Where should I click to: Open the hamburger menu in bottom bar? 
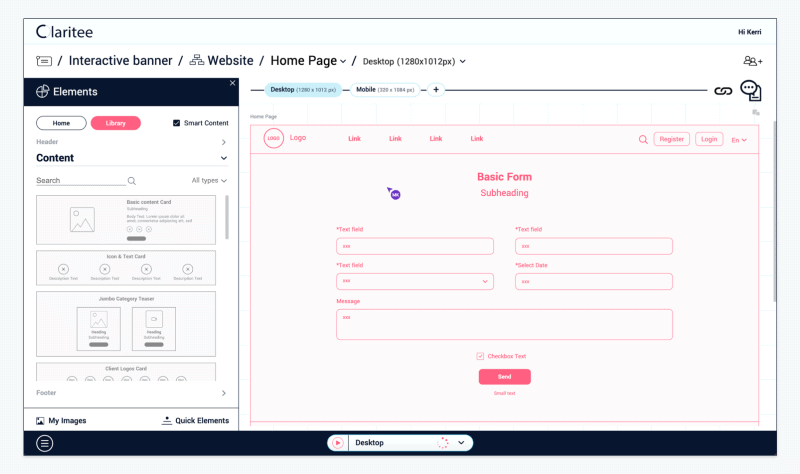pos(44,443)
